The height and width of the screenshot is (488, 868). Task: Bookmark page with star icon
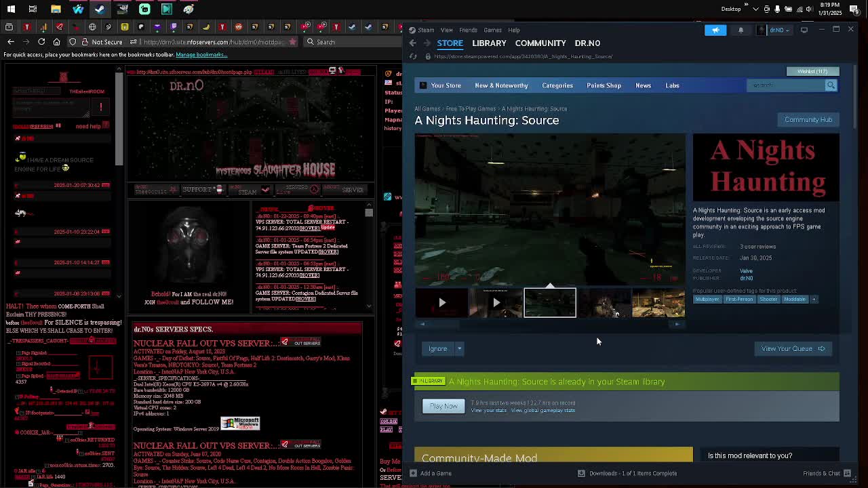tap(292, 42)
